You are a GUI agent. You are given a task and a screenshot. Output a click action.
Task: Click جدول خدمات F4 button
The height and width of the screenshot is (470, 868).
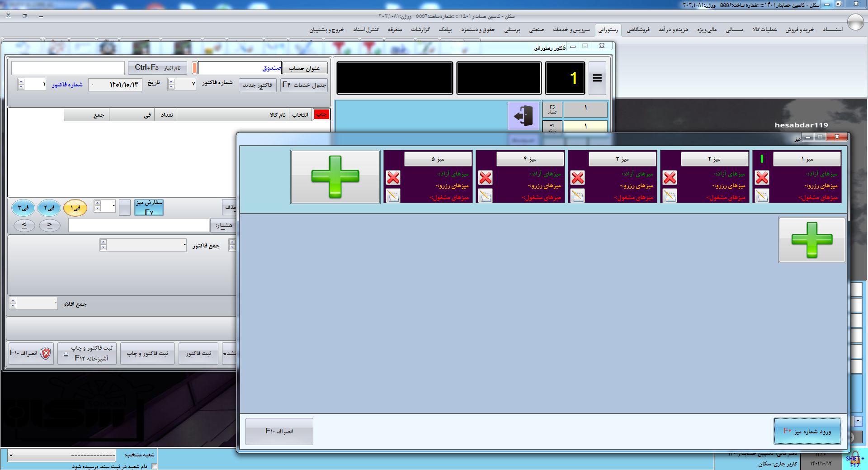304,85
